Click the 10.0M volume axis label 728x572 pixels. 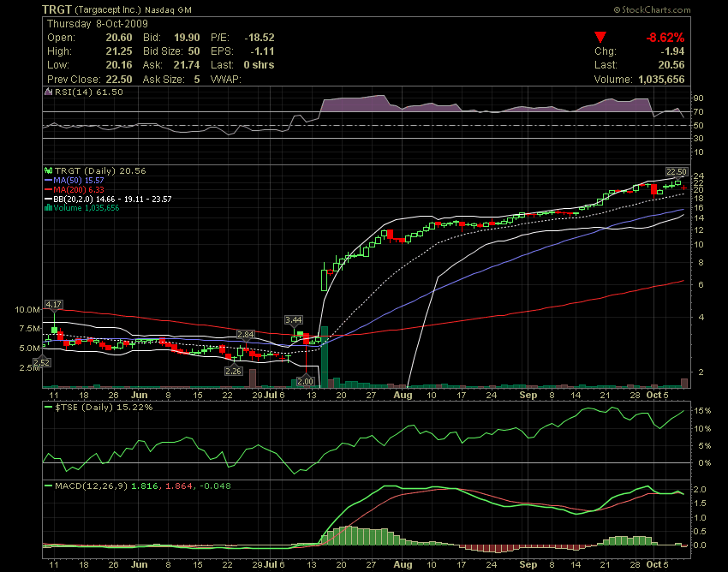tap(27, 310)
